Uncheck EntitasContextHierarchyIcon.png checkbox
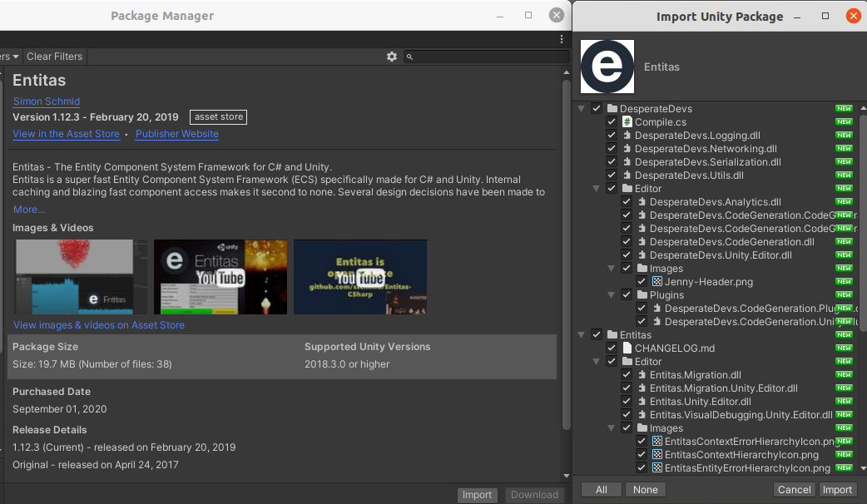This screenshot has width=867, height=504. [x=641, y=454]
